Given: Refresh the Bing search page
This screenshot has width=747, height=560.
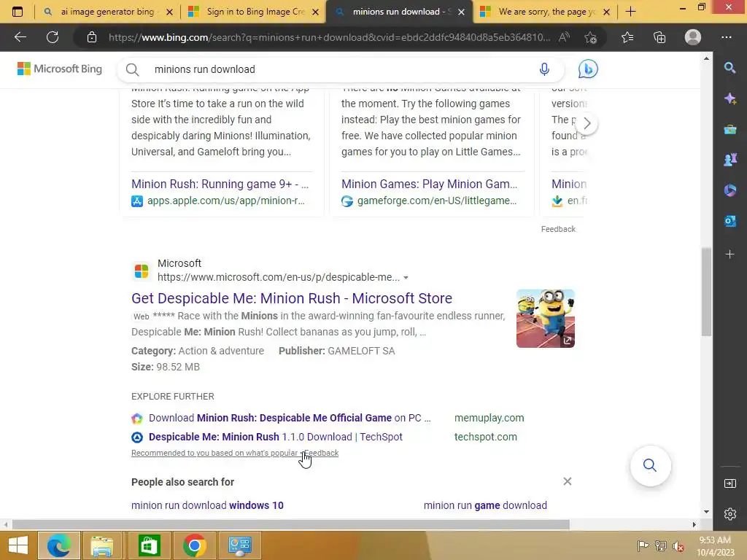Looking at the screenshot, I should [x=53, y=37].
